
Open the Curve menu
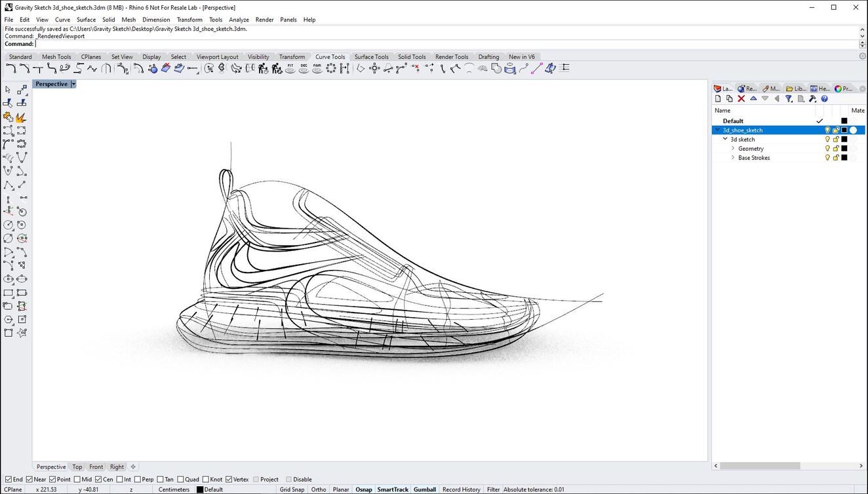[x=62, y=20]
